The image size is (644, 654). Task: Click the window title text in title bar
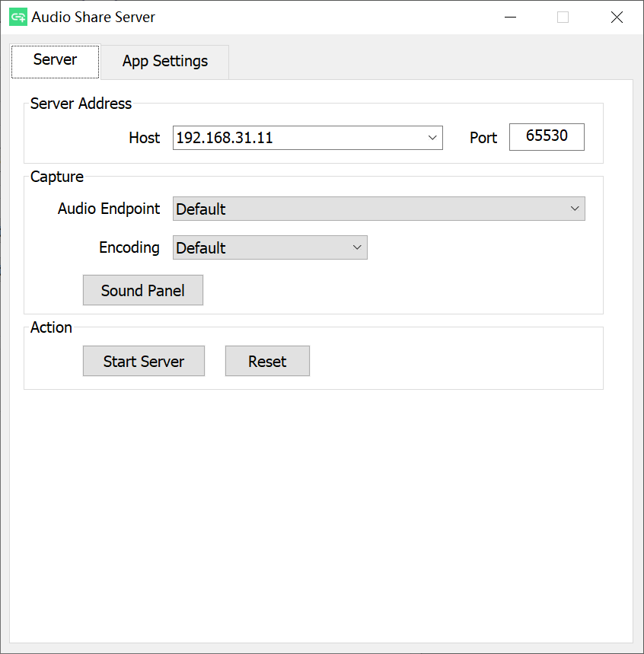pos(93,18)
